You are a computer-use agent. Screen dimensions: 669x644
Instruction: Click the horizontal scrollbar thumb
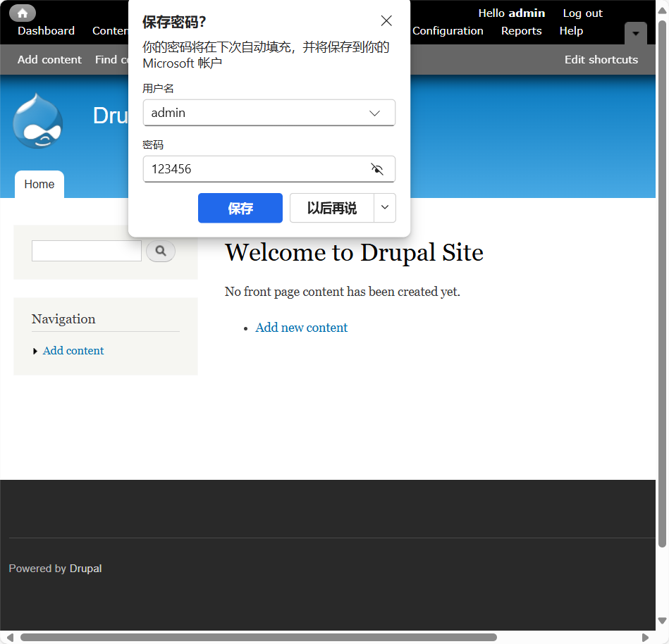point(259,637)
